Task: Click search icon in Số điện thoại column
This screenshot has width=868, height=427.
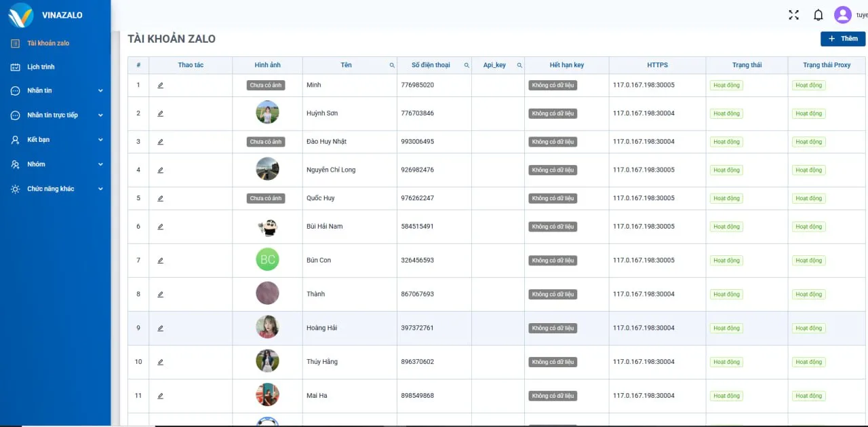Action: (466, 65)
